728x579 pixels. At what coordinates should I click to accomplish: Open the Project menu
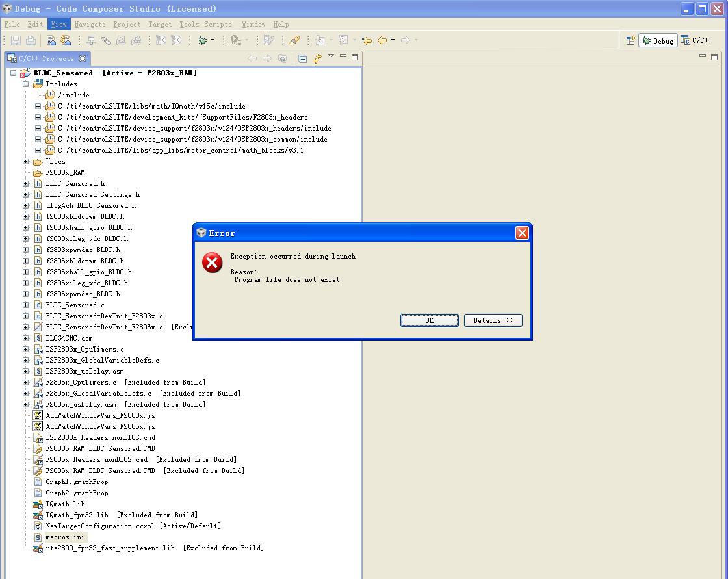click(127, 24)
